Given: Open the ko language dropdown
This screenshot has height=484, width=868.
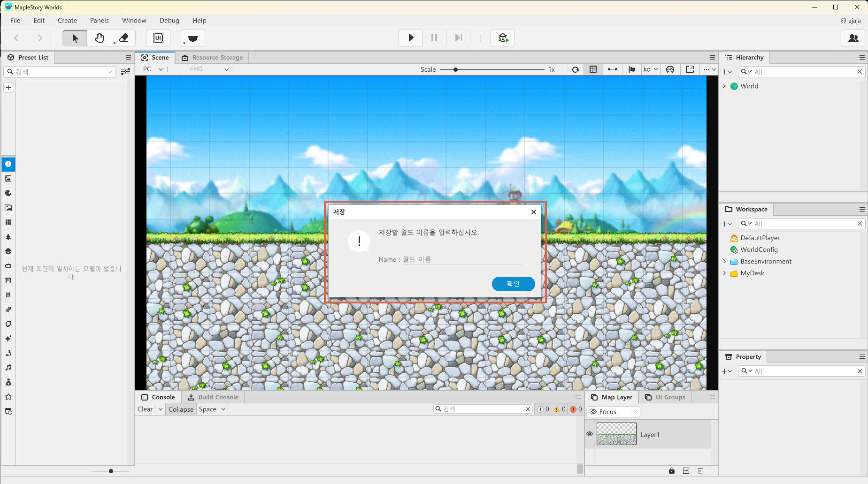Looking at the screenshot, I should pos(651,69).
